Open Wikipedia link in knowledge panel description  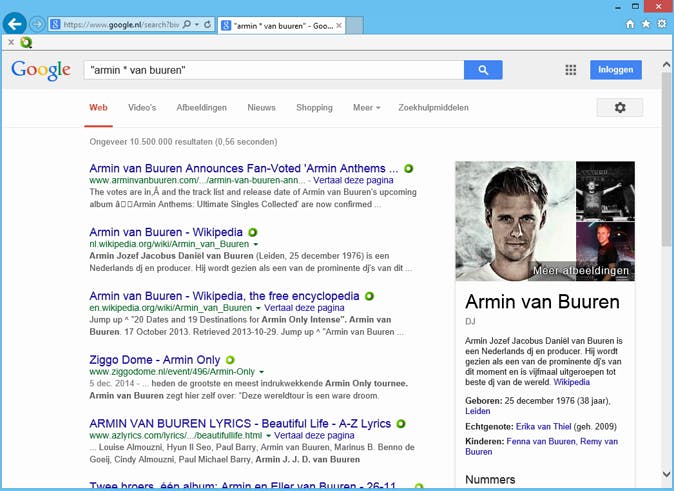pyautogui.click(x=571, y=382)
